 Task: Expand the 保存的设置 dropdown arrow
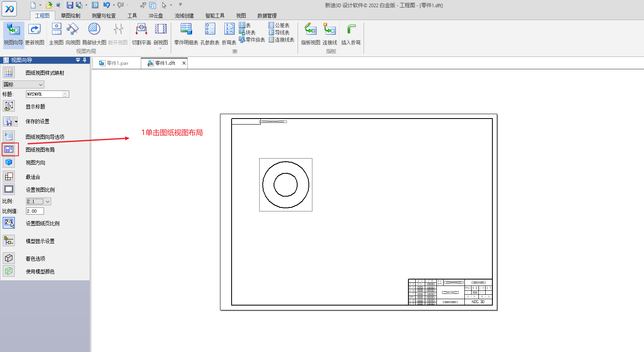[x=16, y=121]
